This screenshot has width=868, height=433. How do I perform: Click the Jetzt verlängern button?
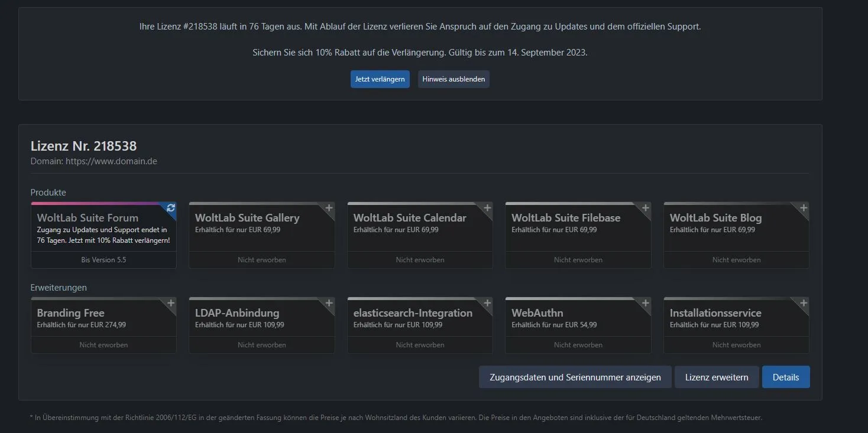tap(380, 79)
